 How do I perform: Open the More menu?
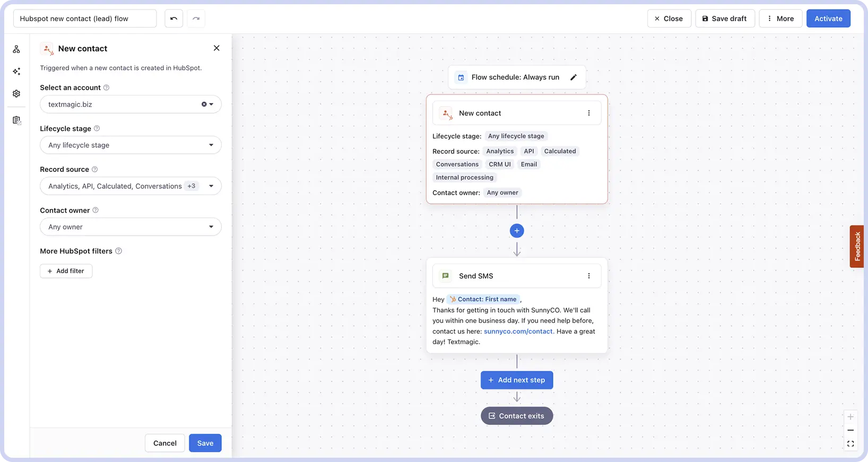pos(780,19)
